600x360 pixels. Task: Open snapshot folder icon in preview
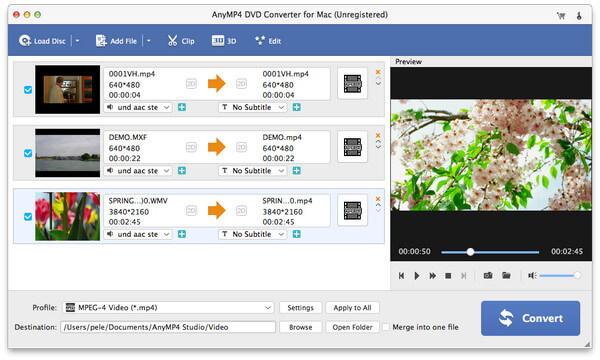tap(506, 275)
